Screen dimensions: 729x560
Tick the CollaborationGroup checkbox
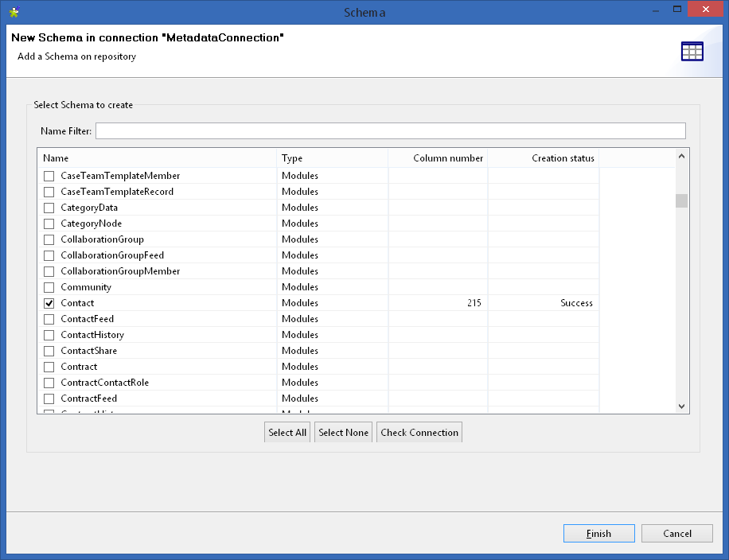(x=49, y=239)
